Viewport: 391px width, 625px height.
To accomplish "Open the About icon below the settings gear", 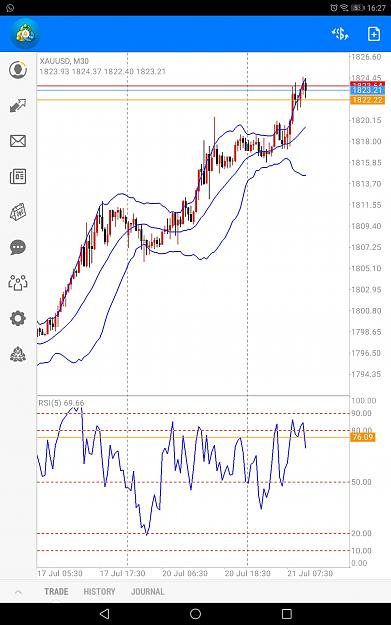I will coord(18,354).
